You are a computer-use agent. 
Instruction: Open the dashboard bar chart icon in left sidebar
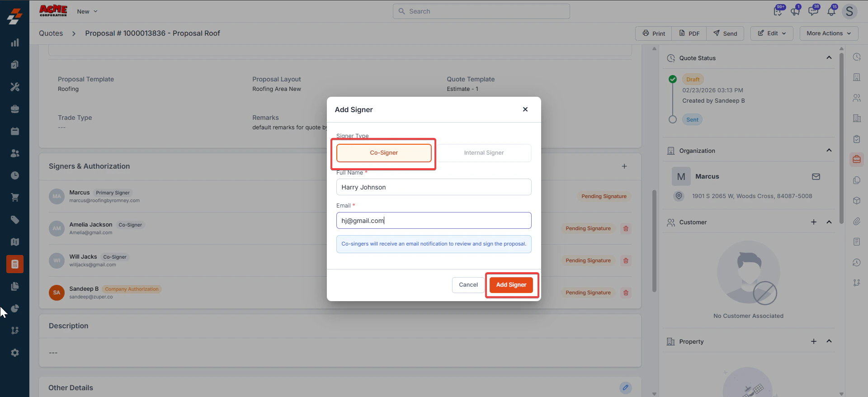pyautogui.click(x=15, y=43)
